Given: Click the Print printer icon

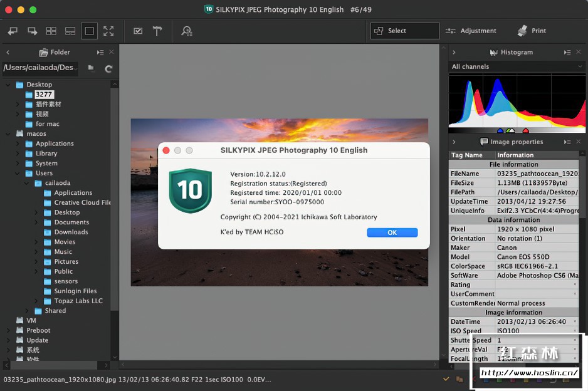Looking at the screenshot, I should click(x=522, y=31).
